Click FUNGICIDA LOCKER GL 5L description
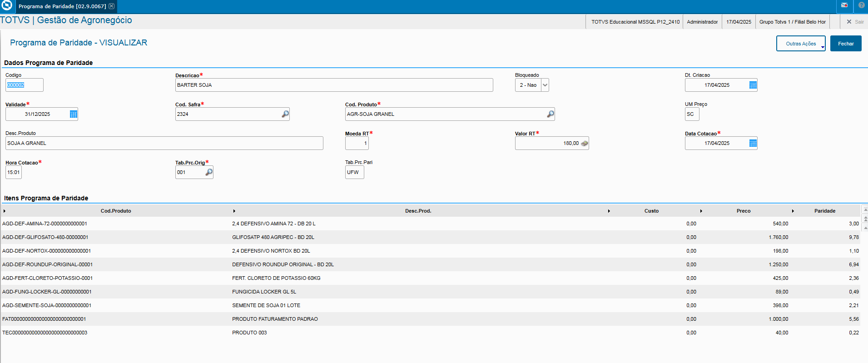Image resolution: width=868 pixels, height=363 pixels. (x=264, y=292)
